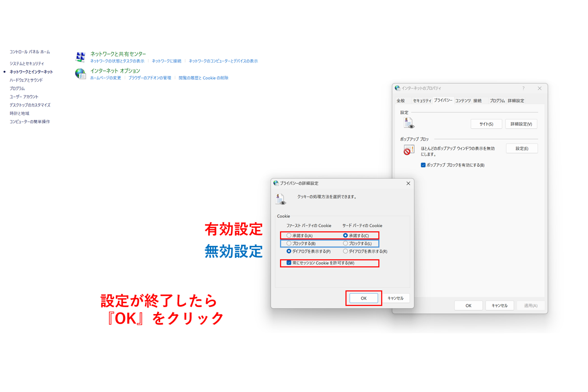Click the cookie icon in プライバシーの詳細設定 dialog
Viewport: 588px width, 392px height.
click(280, 199)
